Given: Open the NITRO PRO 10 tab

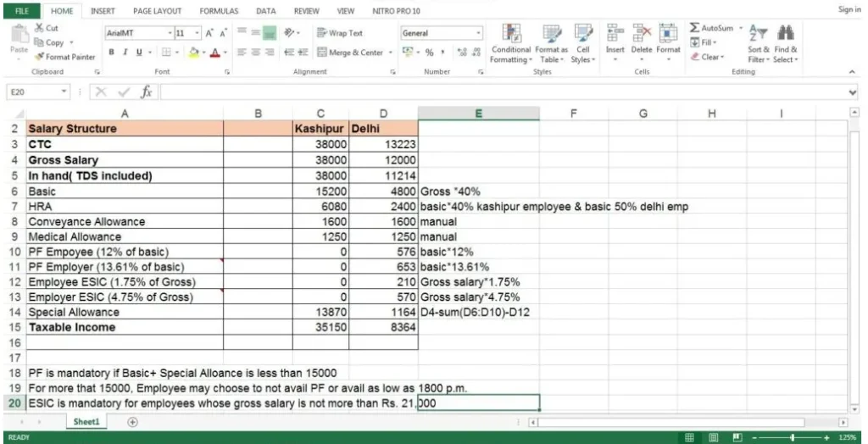Looking at the screenshot, I should pos(397,11).
